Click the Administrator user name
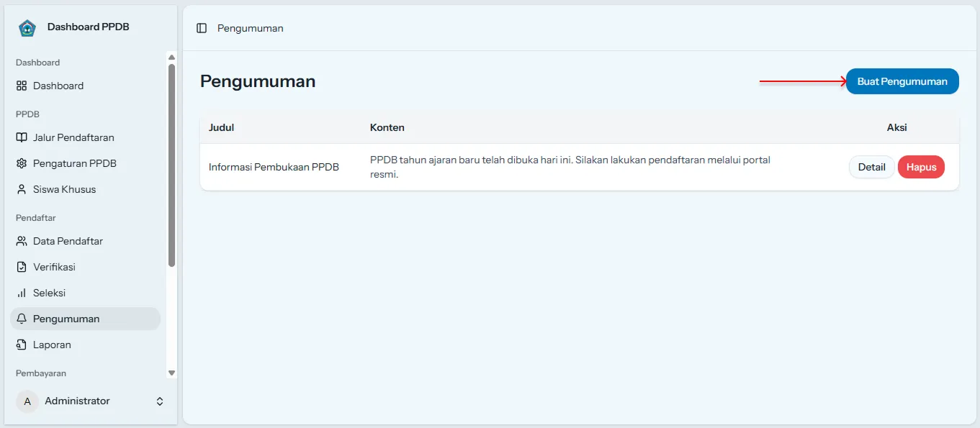Image resolution: width=980 pixels, height=428 pixels. pyautogui.click(x=77, y=401)
